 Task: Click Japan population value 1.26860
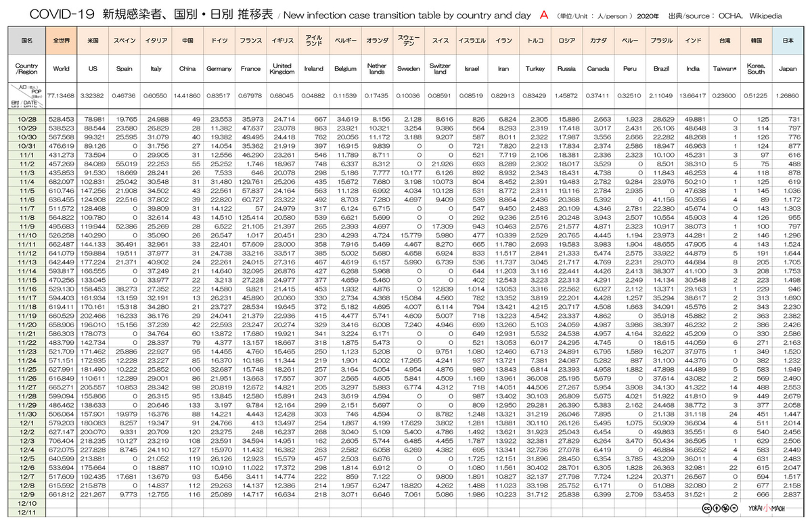[788, 96]
